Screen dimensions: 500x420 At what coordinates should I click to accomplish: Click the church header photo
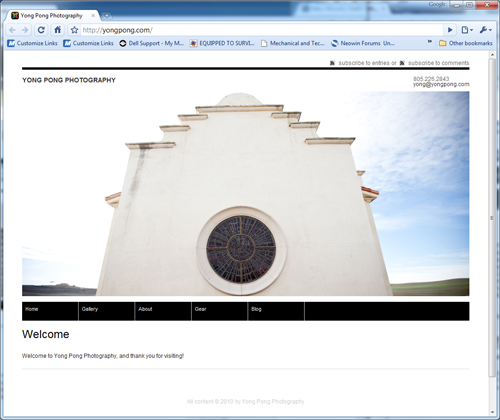[246, 194]
